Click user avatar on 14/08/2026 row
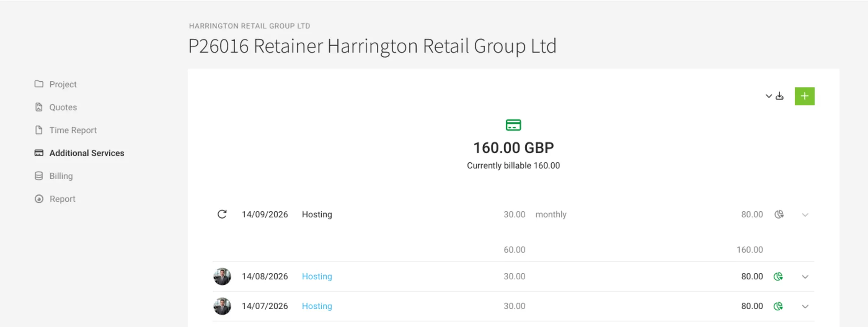The height and width of the screenshot is (327, 868). point(222,277)
